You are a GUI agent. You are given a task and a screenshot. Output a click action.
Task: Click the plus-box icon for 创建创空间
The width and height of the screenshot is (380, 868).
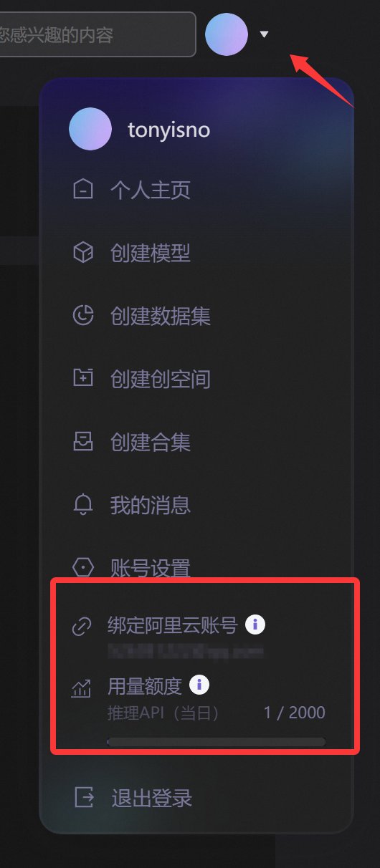click(x=83, y=377)
